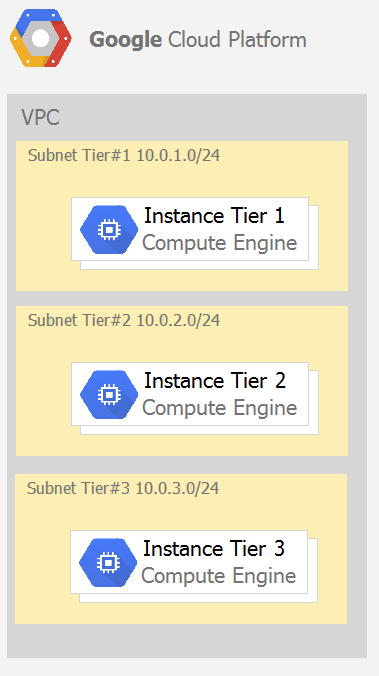The height and width of the screenshot is (676, 379).
Task: Click Compute Engine text under Instance Tier 2
Action: click(x=219, y=408)
